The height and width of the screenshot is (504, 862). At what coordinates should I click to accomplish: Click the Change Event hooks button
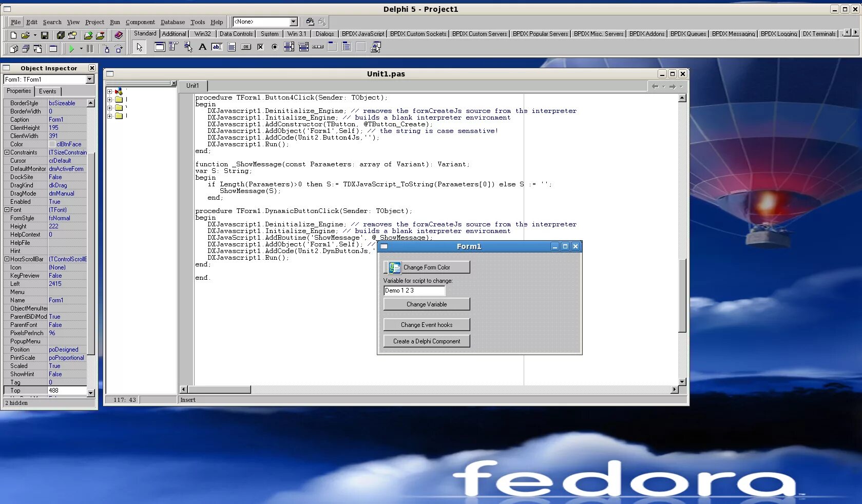pos(427,325)
